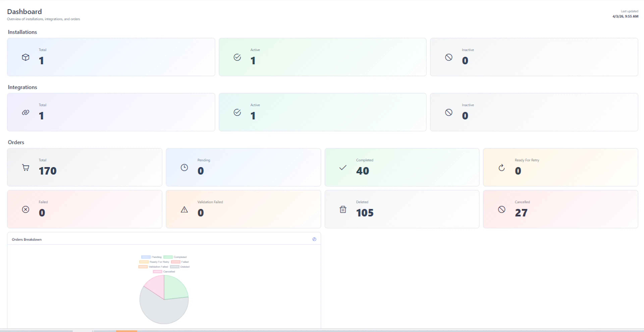The width and height of the screenshot is (644, 332).
Task: Click the Orders Total shopping cart icon
Action: coord(25,168)
